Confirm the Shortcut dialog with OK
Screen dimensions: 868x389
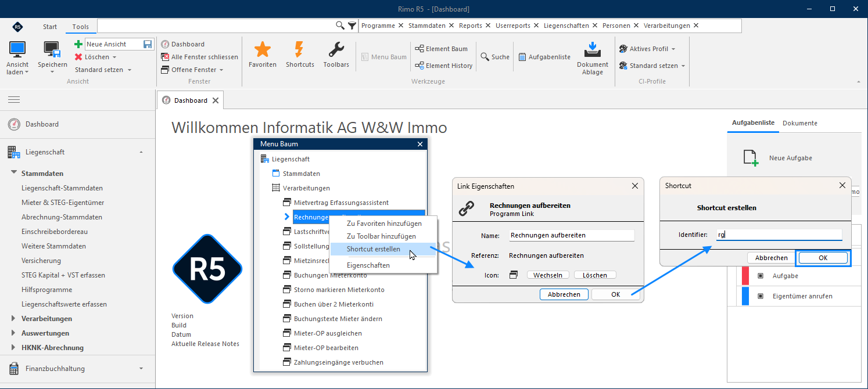pos(823,258)
